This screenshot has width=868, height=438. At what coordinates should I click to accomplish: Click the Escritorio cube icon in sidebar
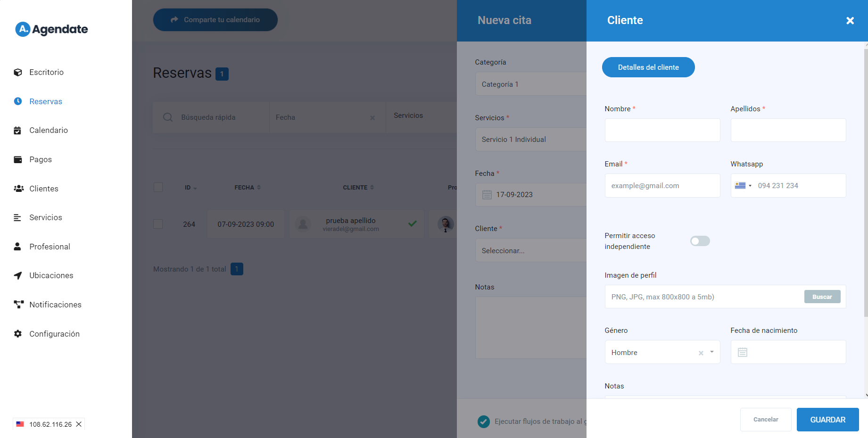(18, 72)
